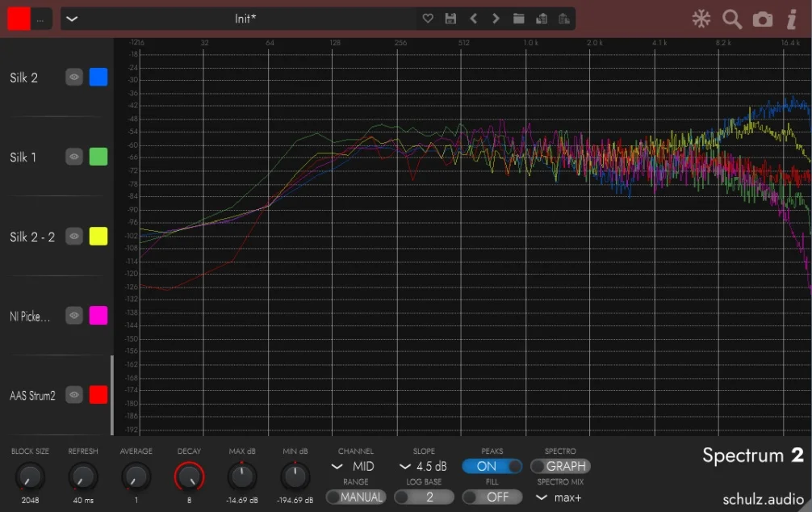Activate the magnifying glass zoom icon

[732, 19]
